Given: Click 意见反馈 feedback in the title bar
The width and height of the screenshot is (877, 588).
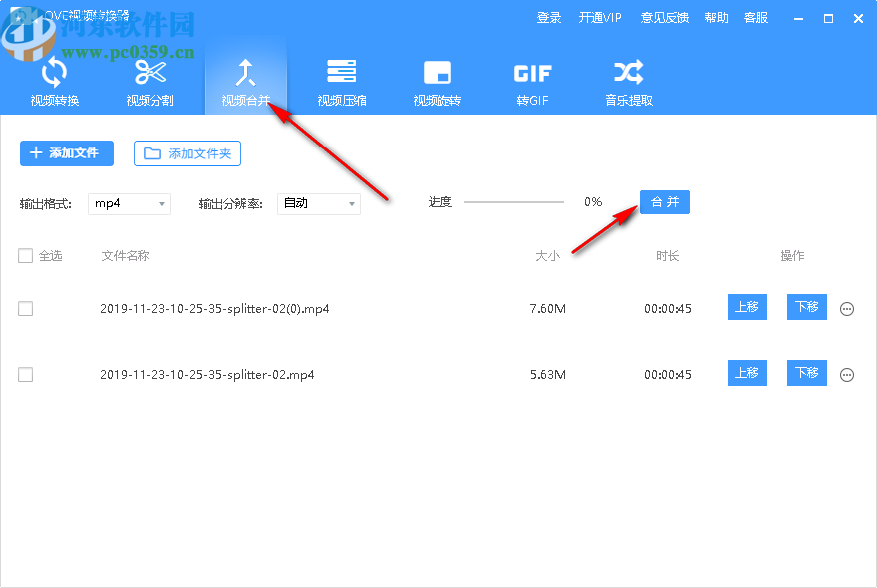Looking at the screenshot, I should 665,17.
